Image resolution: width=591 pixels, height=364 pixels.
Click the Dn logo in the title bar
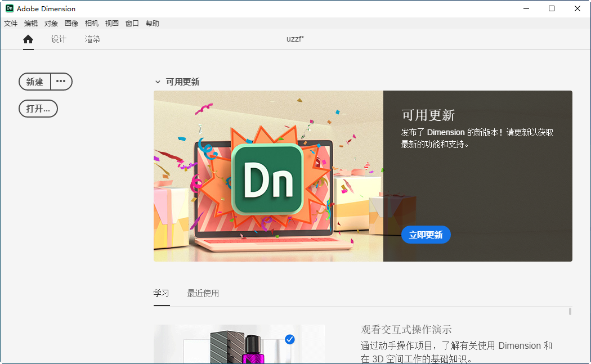tap(11, 8)
